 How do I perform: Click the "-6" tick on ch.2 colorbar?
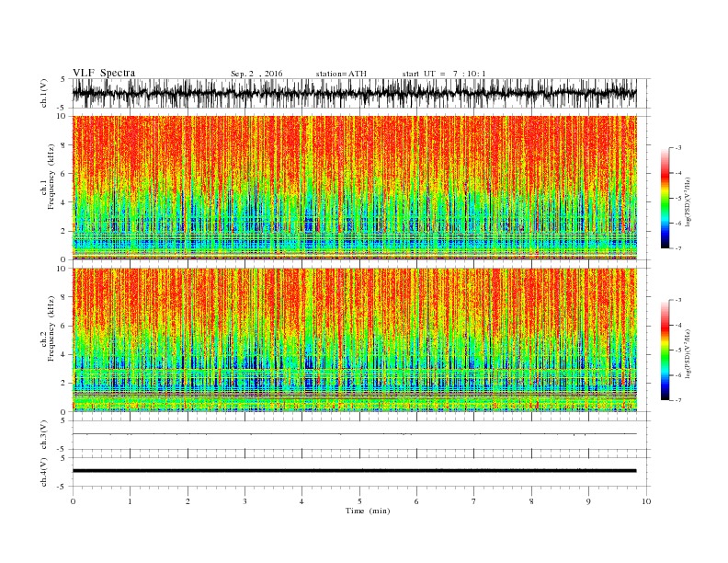pyautogui.click(x=677, y=375)
